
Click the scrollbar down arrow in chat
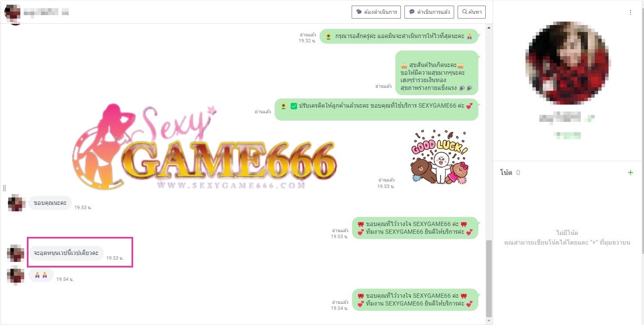pyautogui.click(x=489, y=321)
